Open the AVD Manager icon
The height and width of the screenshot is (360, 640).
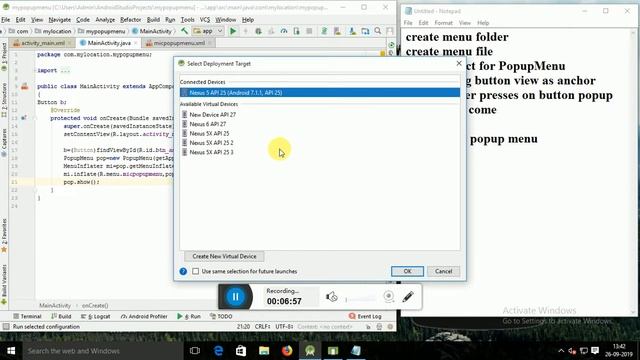coord(337,31)
